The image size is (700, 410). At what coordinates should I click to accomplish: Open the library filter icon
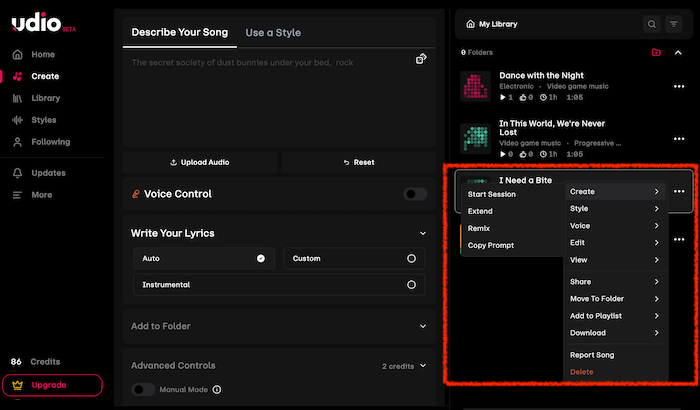click(x=674, y=24)
